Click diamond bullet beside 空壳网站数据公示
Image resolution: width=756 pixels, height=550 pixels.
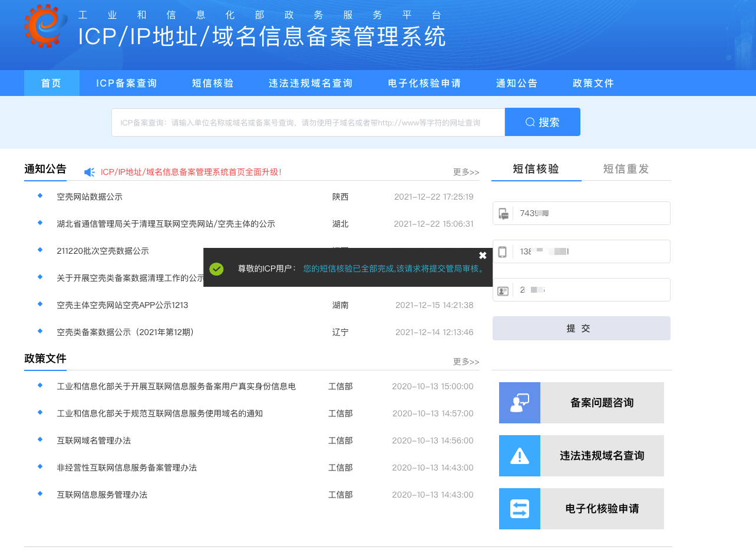tap(40, 196)
